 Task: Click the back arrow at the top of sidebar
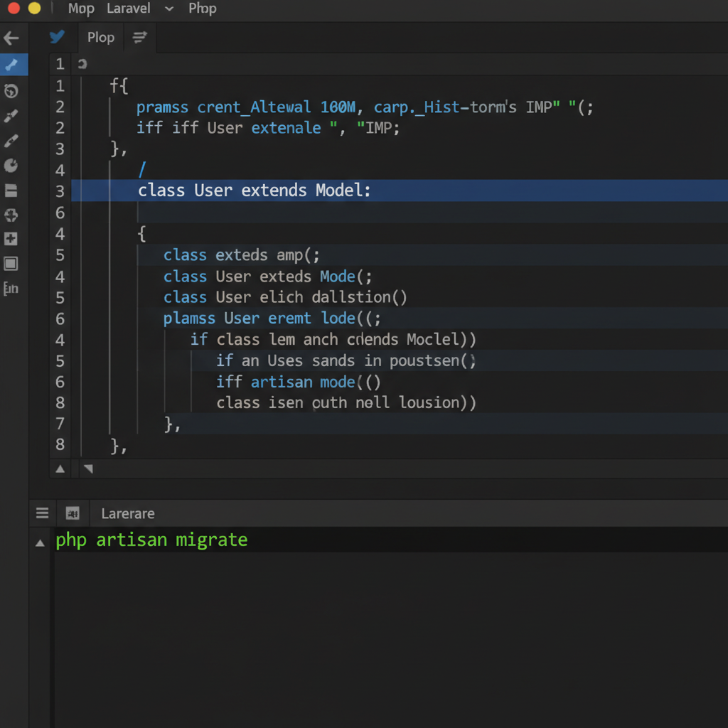pos(14,38)
